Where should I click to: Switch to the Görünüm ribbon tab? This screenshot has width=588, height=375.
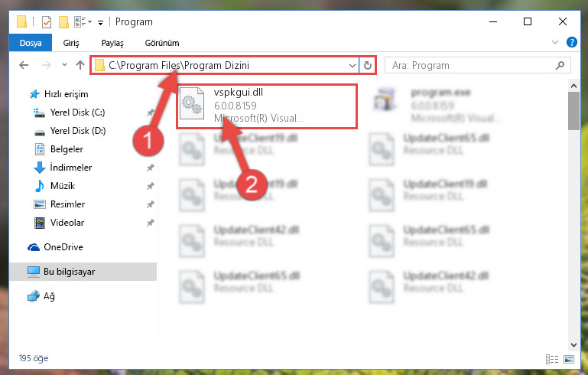(162, 43)
